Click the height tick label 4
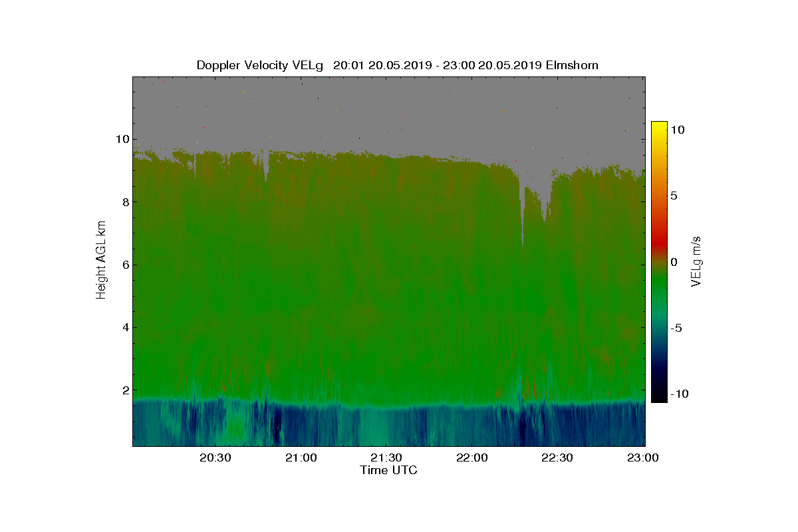 pos(124,327)
